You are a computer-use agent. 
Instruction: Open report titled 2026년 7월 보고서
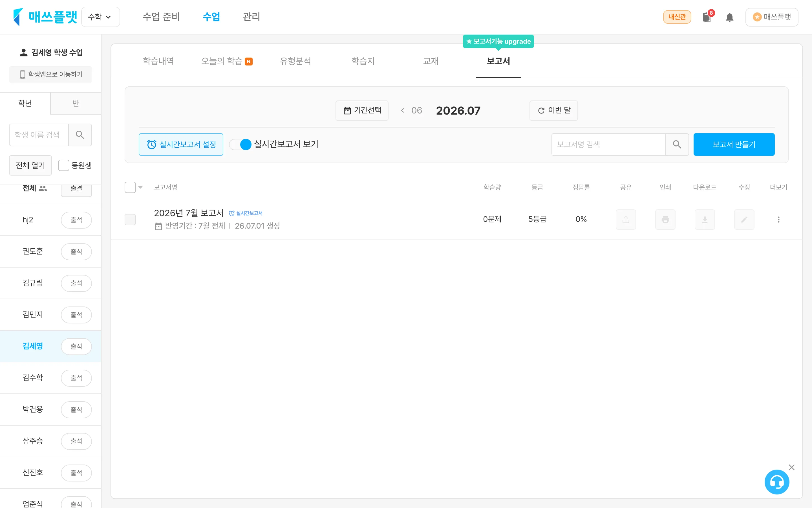[189, 213]
